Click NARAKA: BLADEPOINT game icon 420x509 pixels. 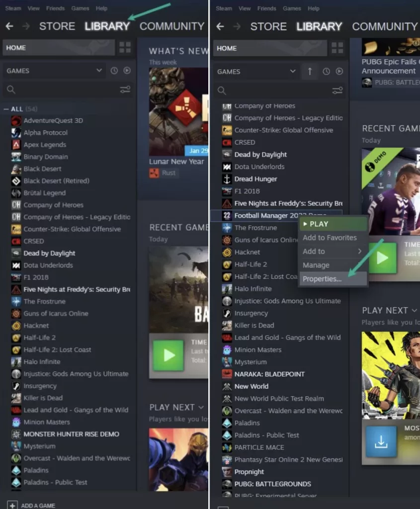[227, 374]
